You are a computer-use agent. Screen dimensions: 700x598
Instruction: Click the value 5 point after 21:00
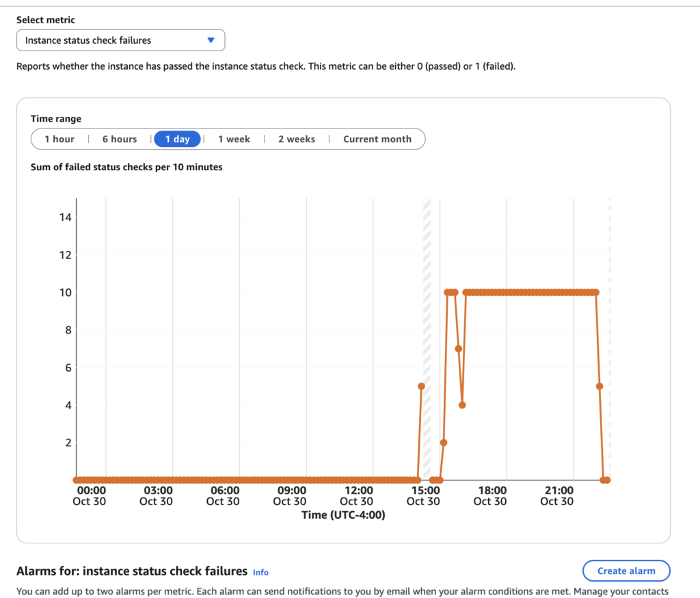(600, 386)
